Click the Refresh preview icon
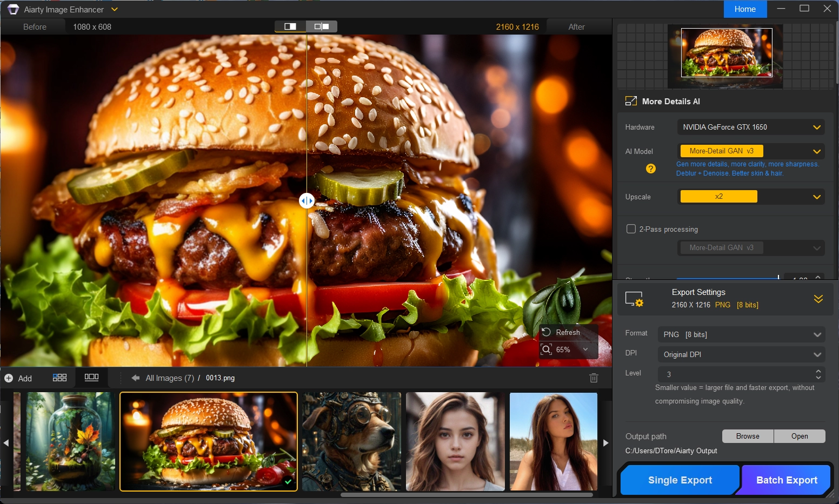Screen dimensions: 839x504 pyautogui.click(x=547, y=332)
